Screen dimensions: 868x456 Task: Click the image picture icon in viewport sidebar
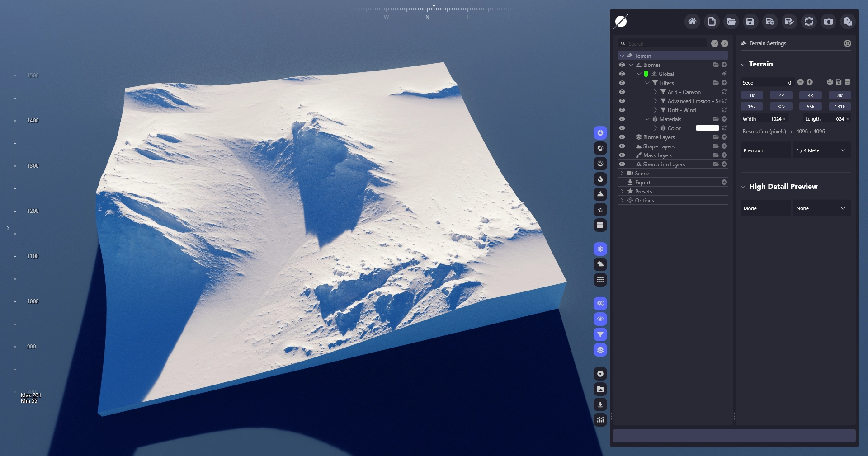tap(600, 389)
